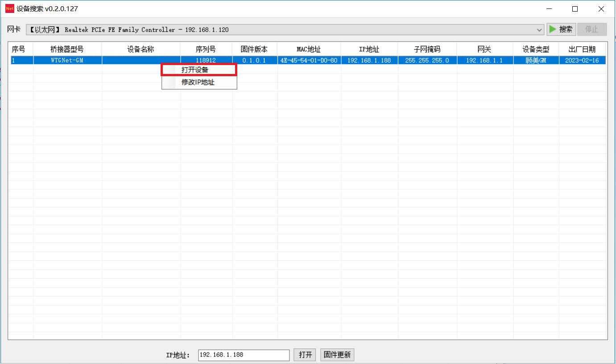This screenshot has width=616, height=364.
Task: Click the red Net app icon in title bar
Action: tap(9, 9)
